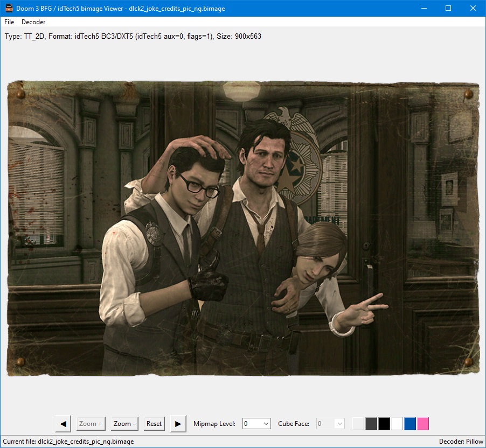
Task: Click the 'Type: TT_2D, Format' info line
Action: [133, 36]
